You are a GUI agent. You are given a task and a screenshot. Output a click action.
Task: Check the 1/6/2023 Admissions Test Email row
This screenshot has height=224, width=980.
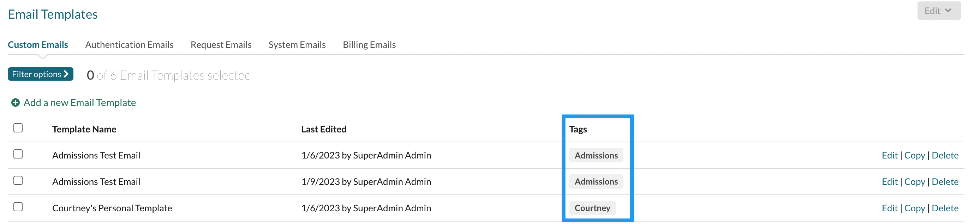18,154
